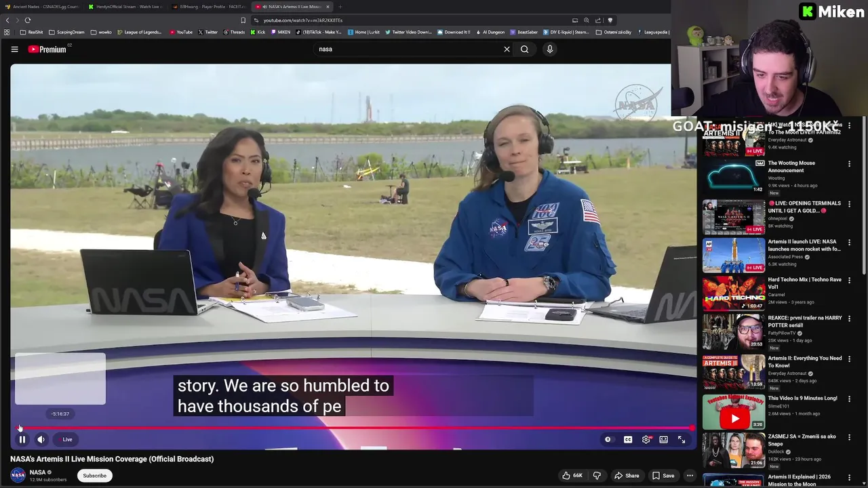This screenshot has height=488, width=868.
Task: Open the browser apps grid icon
Action: (x=7, y=32)
